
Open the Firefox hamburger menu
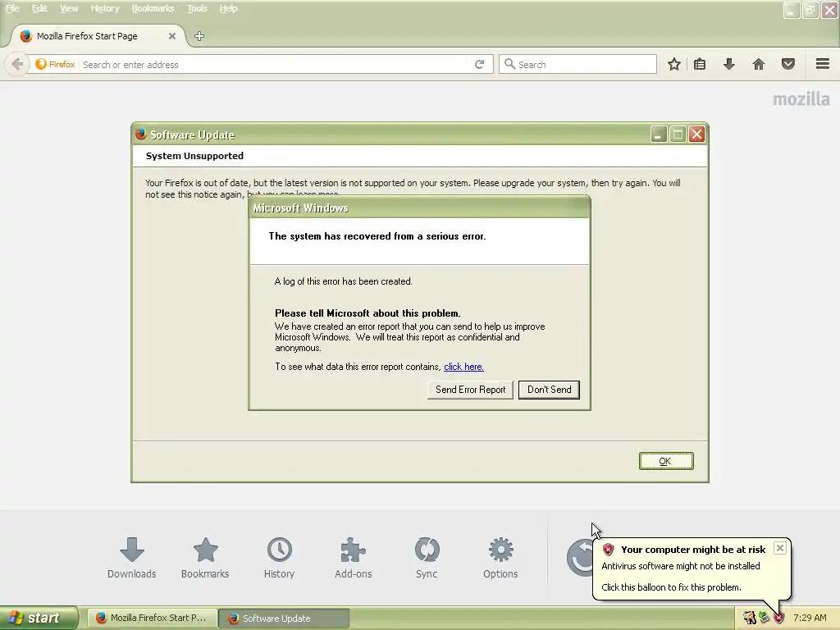tap(823, 64)
